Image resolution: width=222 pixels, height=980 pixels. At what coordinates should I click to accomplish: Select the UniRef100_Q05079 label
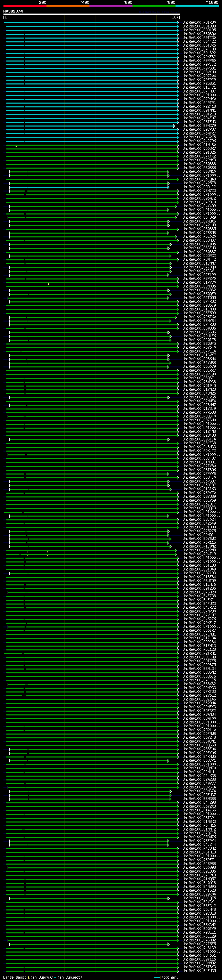[199, 366]
